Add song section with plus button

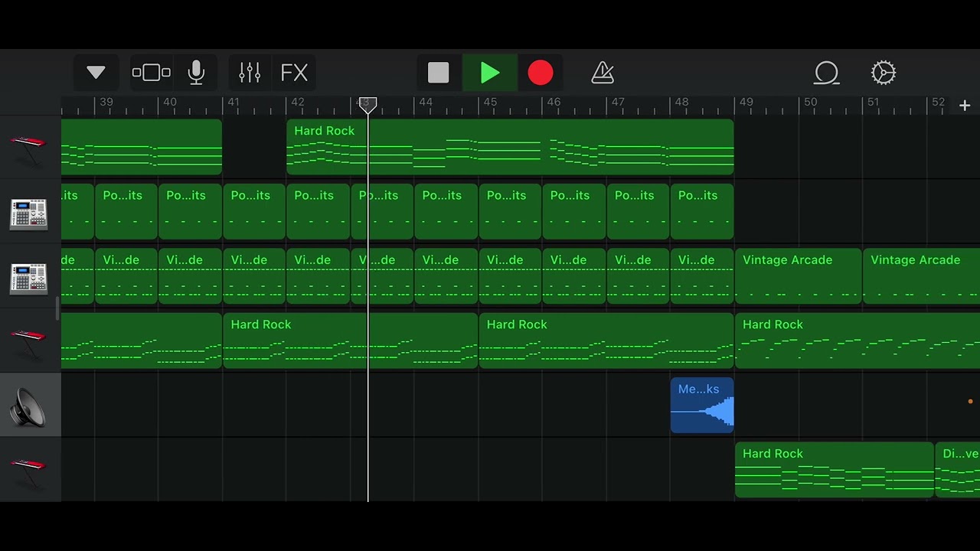click(x=965, y=106)
